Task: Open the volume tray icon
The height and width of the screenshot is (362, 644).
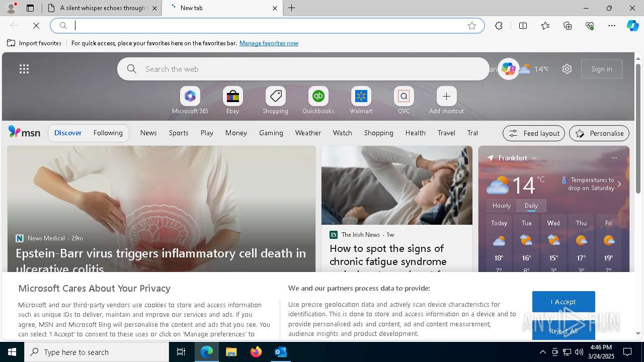Action: point(579,352)
